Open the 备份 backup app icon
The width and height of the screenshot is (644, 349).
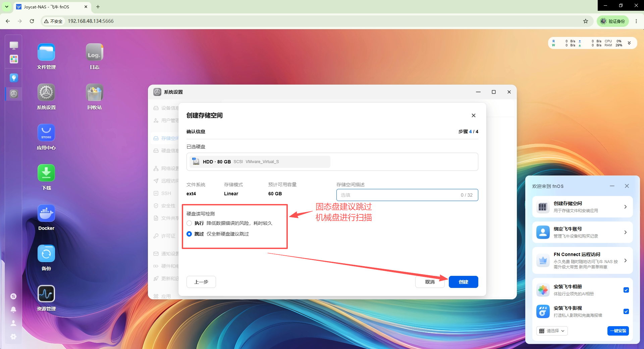46,254
